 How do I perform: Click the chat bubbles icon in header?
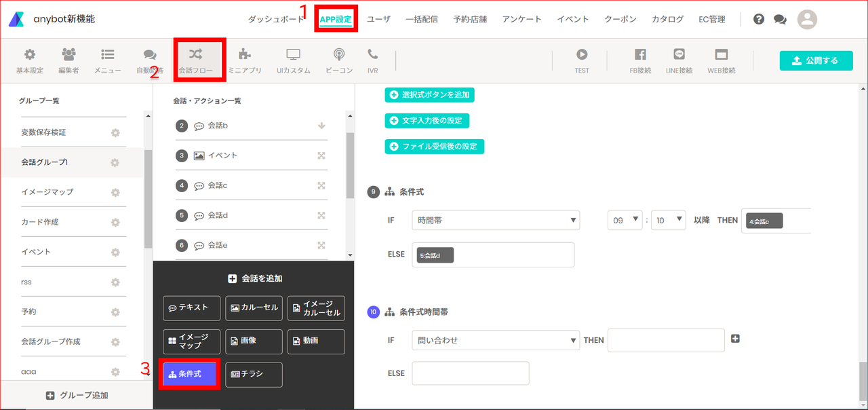(x=780, y=20)
